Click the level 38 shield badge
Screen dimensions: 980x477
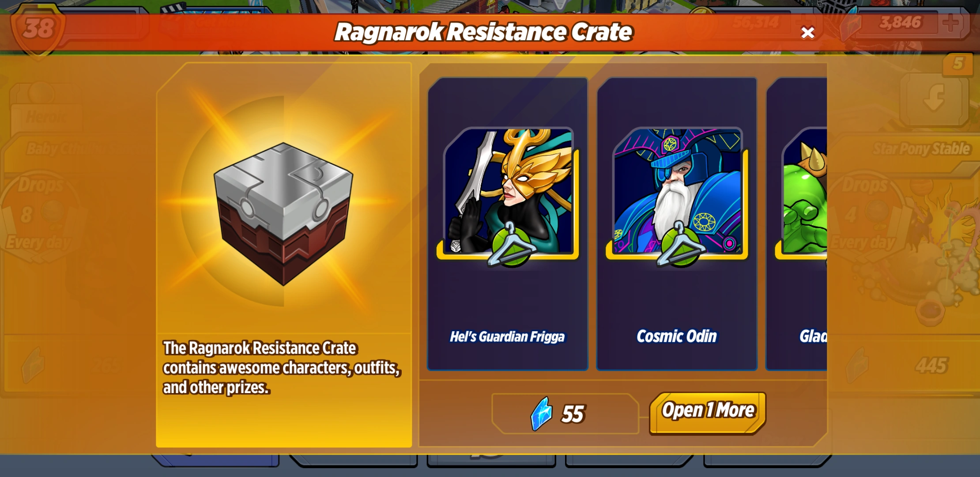pyautogui.click(x=38, y=30)
